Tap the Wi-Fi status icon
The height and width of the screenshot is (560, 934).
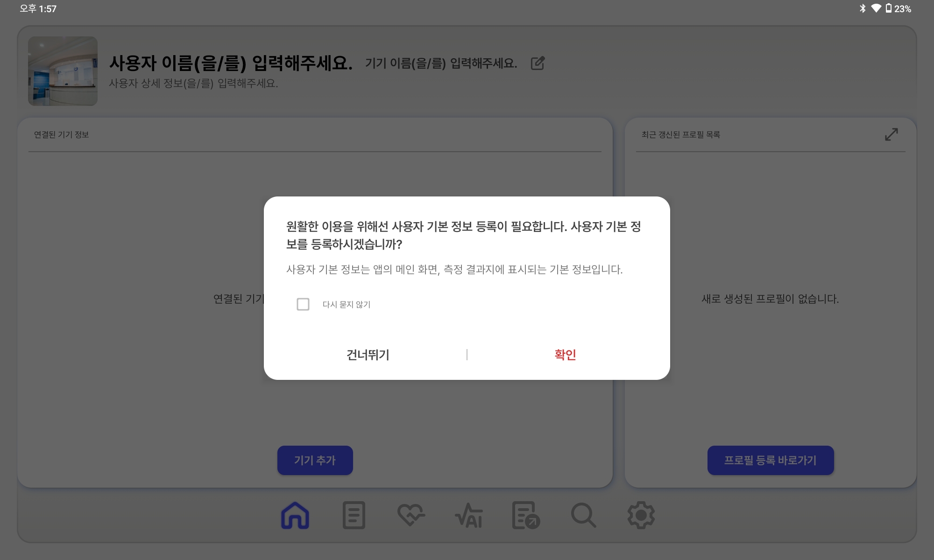click(876, 8)
